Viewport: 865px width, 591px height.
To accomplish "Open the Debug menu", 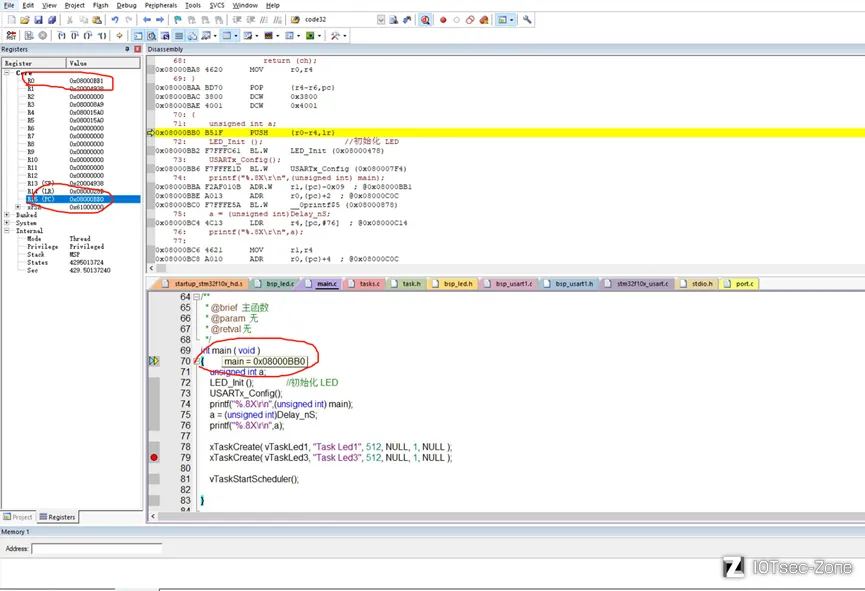I will point(126,5).
